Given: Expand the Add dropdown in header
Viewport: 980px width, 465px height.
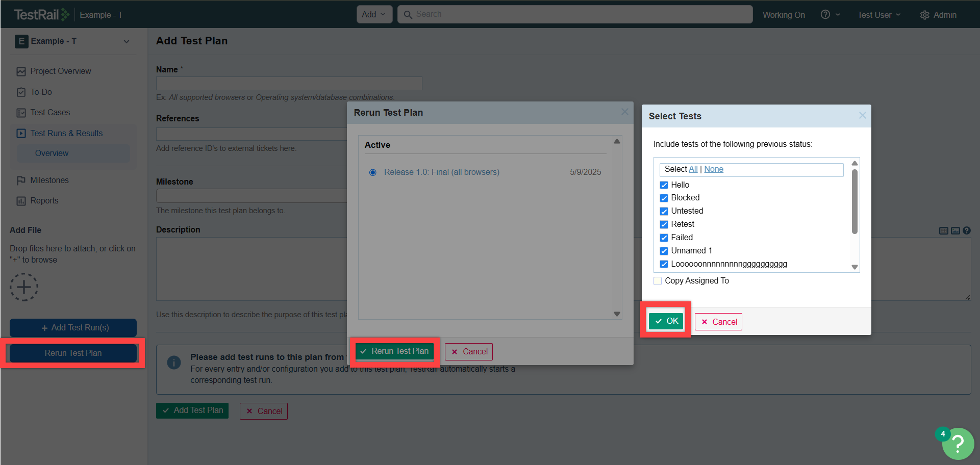Looking at the screenshot, I should (x=374, y=14).
